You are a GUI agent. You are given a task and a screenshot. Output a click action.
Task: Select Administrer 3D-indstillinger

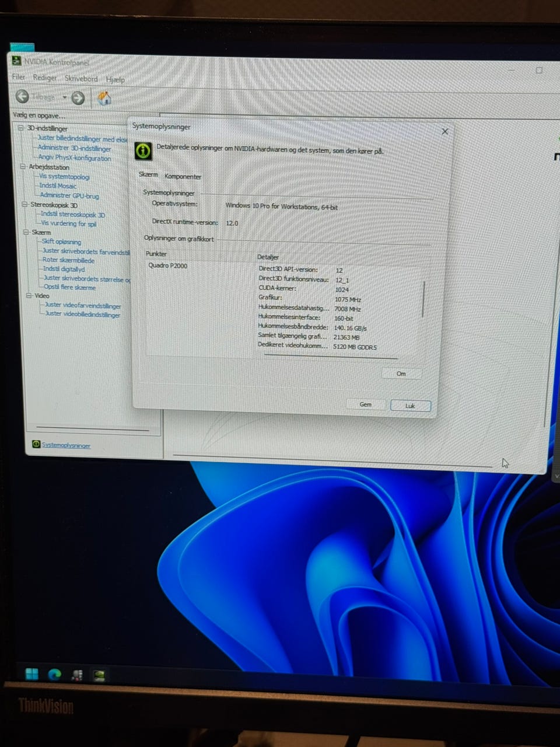coord(75,148)
